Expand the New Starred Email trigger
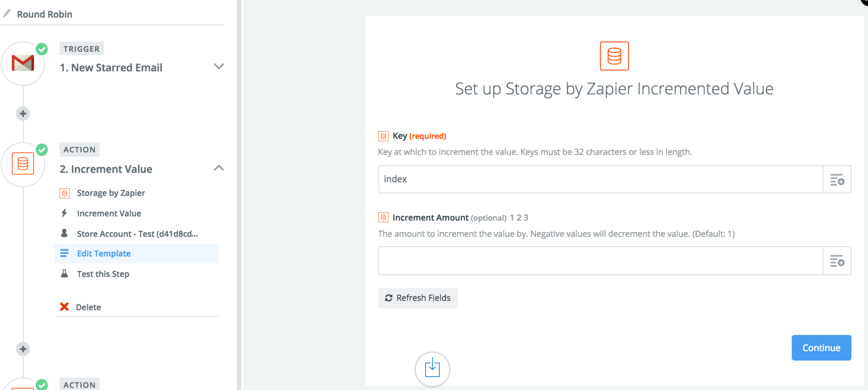 point(219,66)
